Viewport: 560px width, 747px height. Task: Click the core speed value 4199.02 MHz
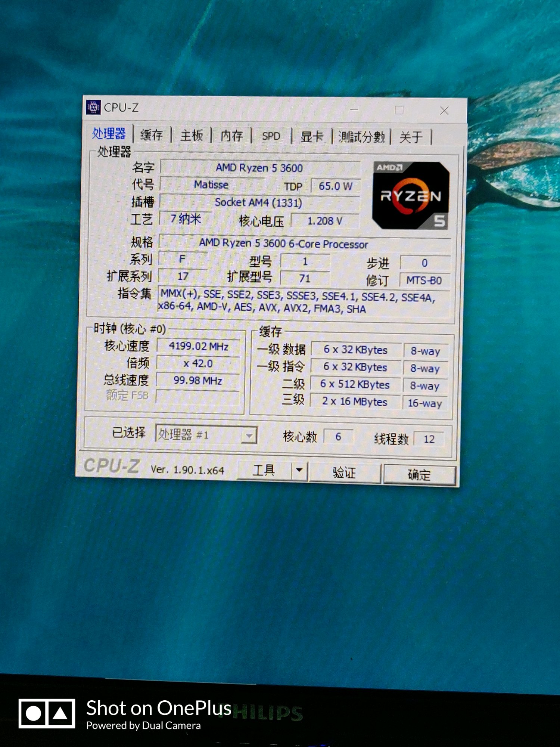198,346
